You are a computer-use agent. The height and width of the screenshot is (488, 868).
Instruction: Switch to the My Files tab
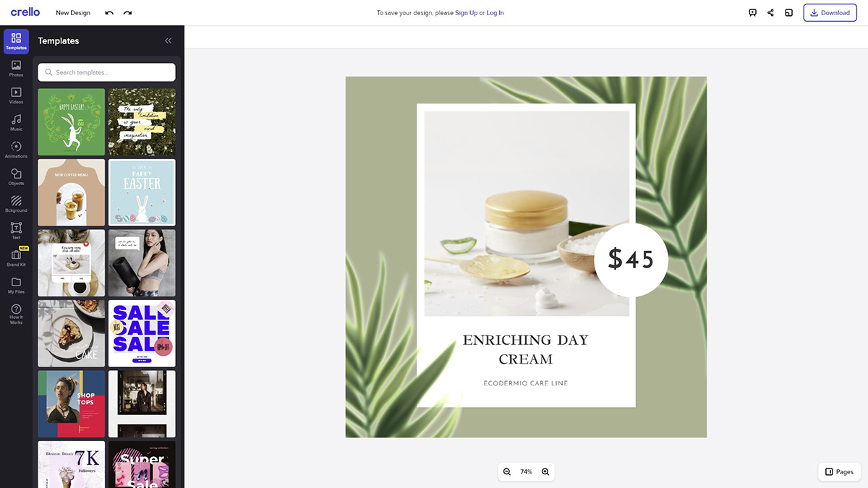16,285
